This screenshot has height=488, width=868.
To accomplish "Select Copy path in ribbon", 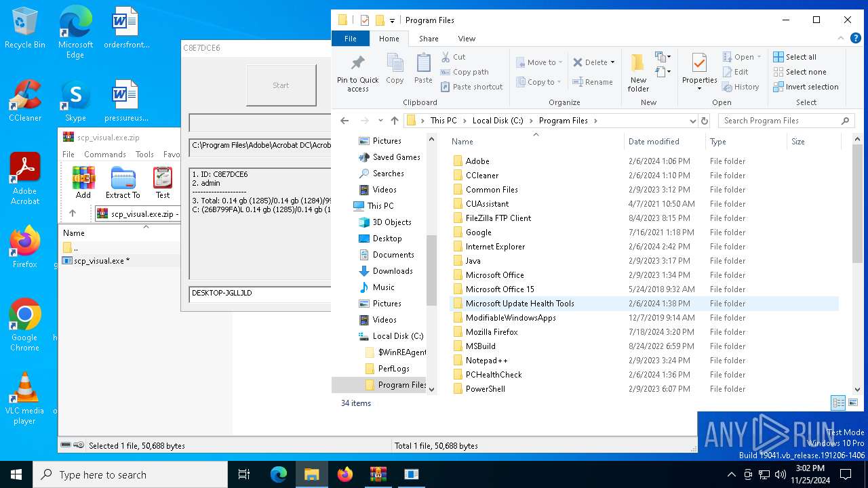I will coord(465,72).
